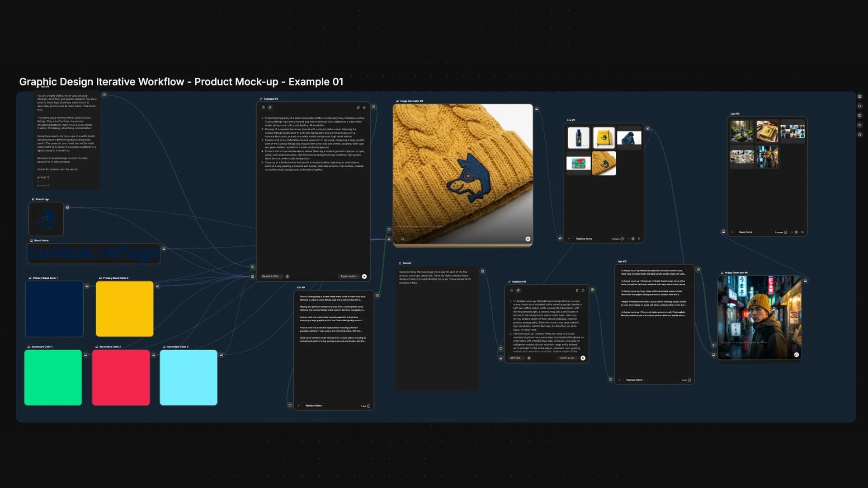Click Export as list on Assistant #3

(349, 276)
